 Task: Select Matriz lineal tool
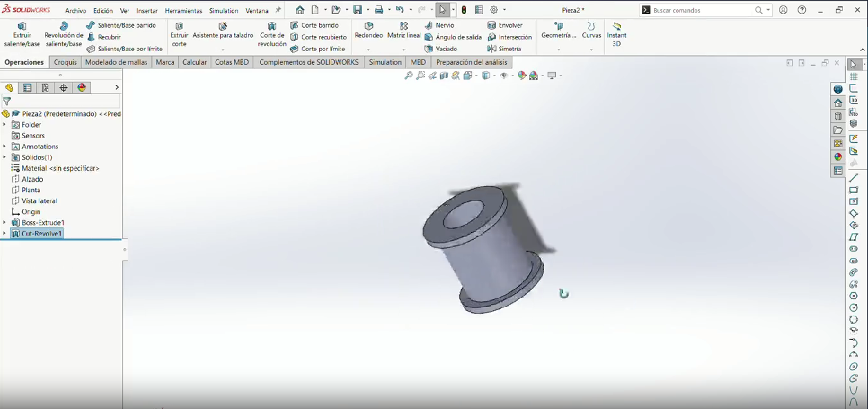click(x=404, y=31)
